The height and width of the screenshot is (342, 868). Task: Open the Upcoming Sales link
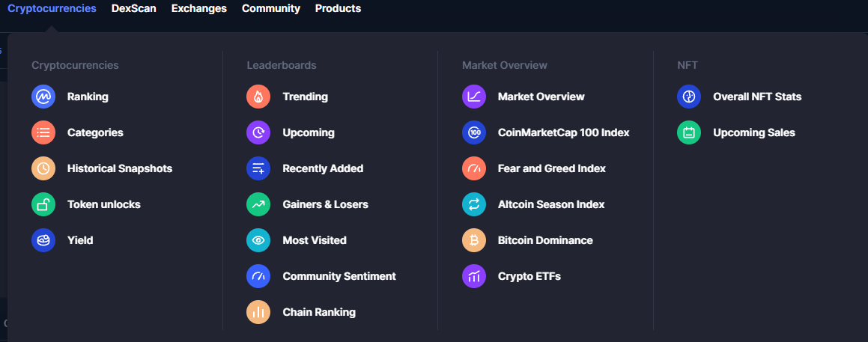(x=754, y=132)
